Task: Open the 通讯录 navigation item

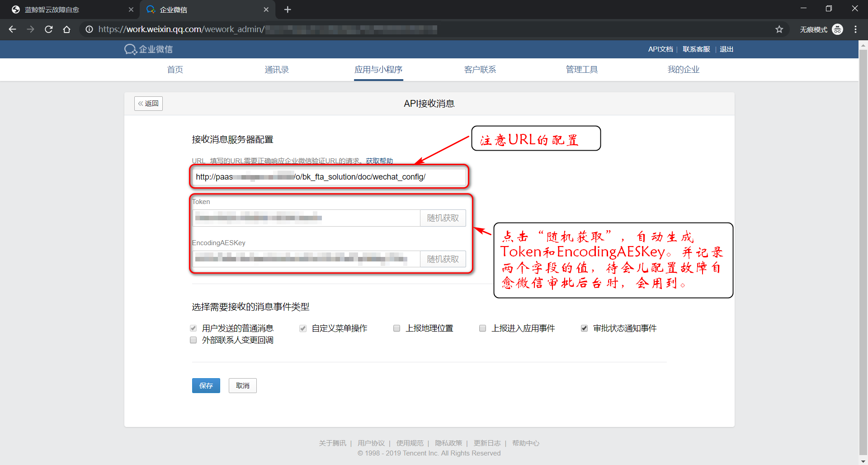Action: click(x=277, y=70)
